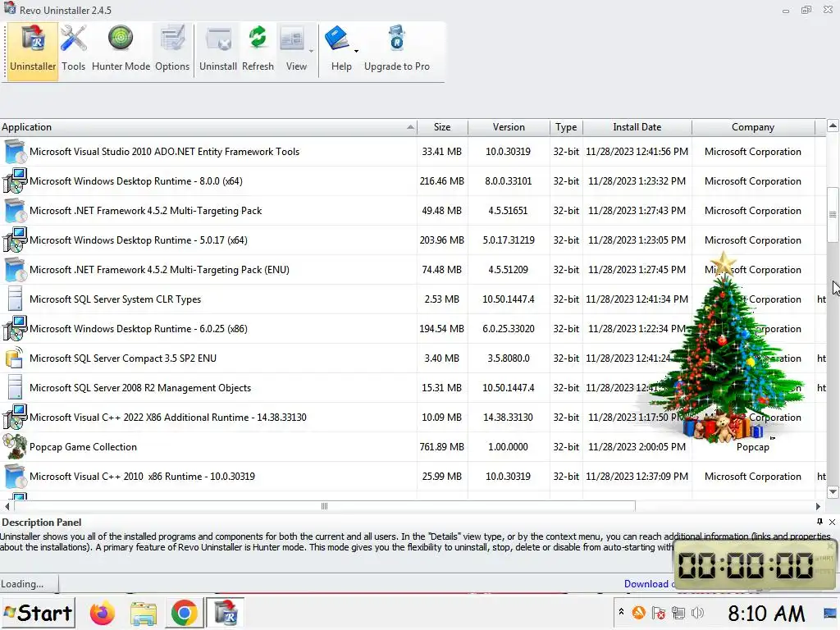Open the volume speaker tray icon
The height and width of the screenshot is (630, 840).
pos(697,612)
